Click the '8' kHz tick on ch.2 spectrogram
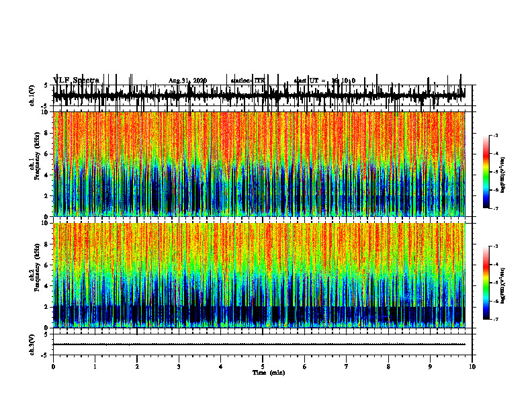The width and height of the screenshot is (532, 411). coord(48,244)
